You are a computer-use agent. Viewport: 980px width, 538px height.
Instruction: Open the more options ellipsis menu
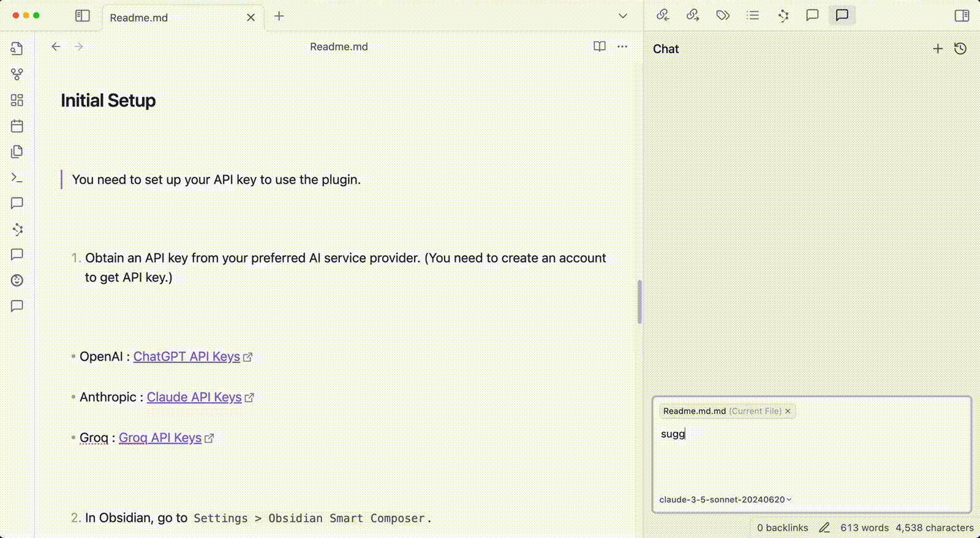(622, 47)
